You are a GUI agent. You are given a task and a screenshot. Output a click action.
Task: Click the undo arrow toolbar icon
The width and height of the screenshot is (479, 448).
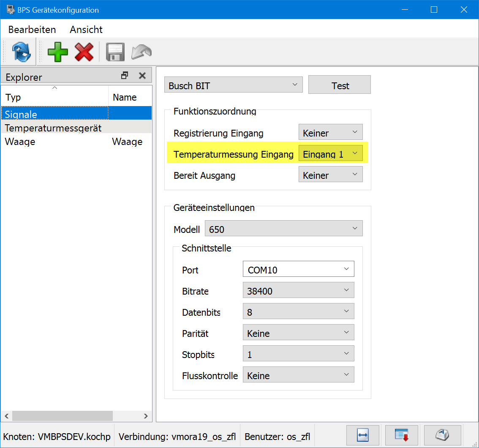[x=141, y=52]
